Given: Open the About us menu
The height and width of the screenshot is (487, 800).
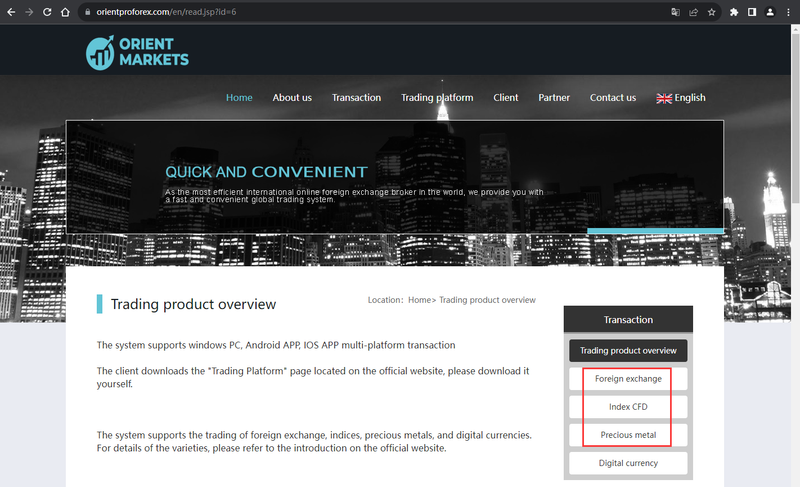Looking at the screenshot, I should (x=292, y=97).
